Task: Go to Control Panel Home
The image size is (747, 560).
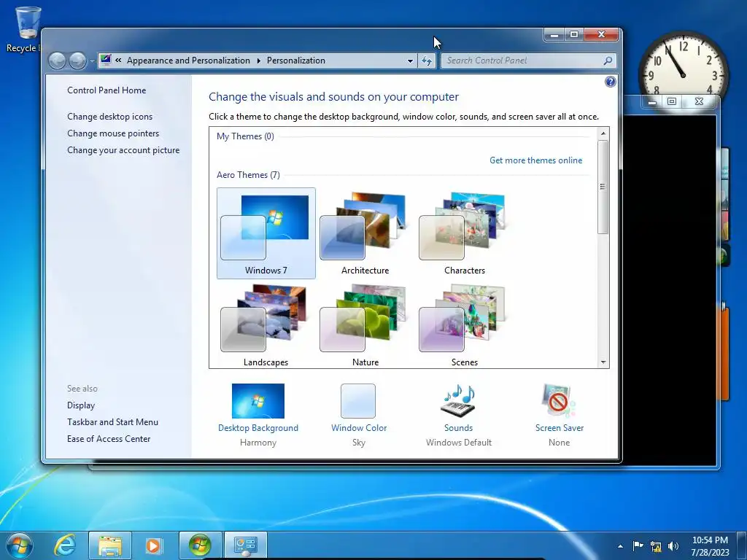Action: point(107,90)
